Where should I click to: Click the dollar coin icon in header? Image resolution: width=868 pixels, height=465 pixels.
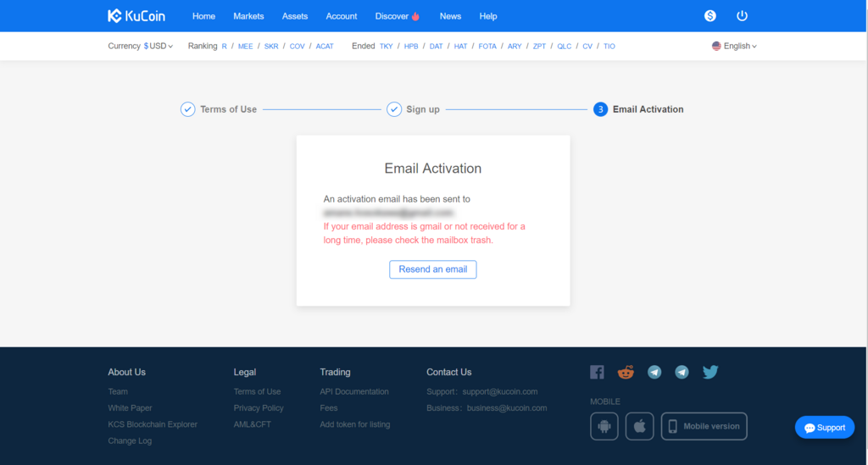pos(710,16)
